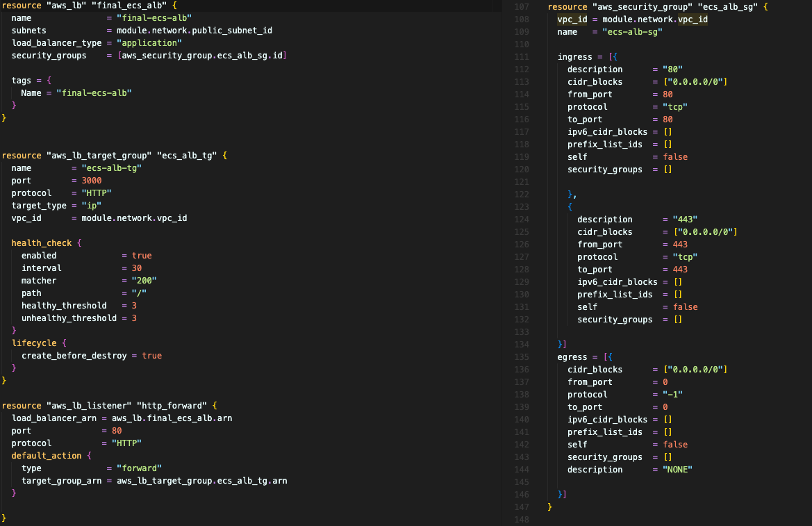
Task: Click the healthy_threshold attribute name
Action: 64,306
